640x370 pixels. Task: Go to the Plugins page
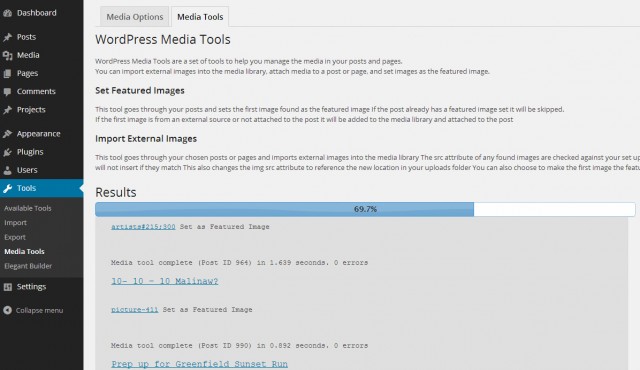tap(30, 152)
